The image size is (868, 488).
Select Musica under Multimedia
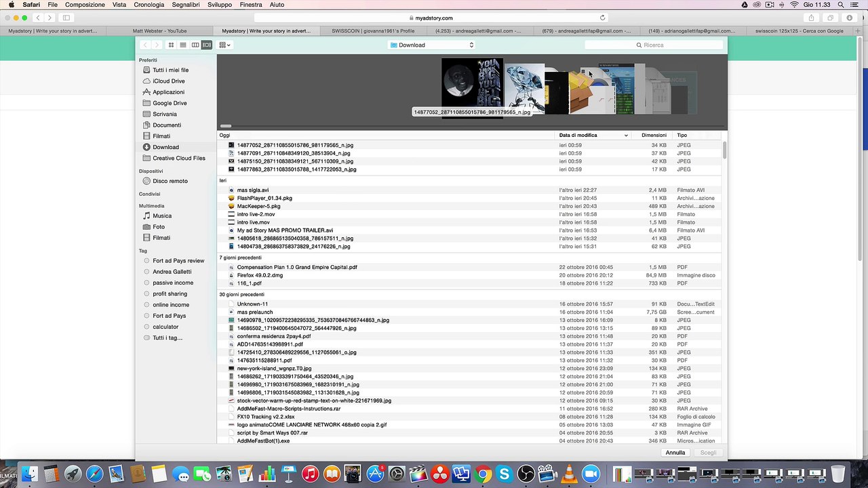point(162,216)
